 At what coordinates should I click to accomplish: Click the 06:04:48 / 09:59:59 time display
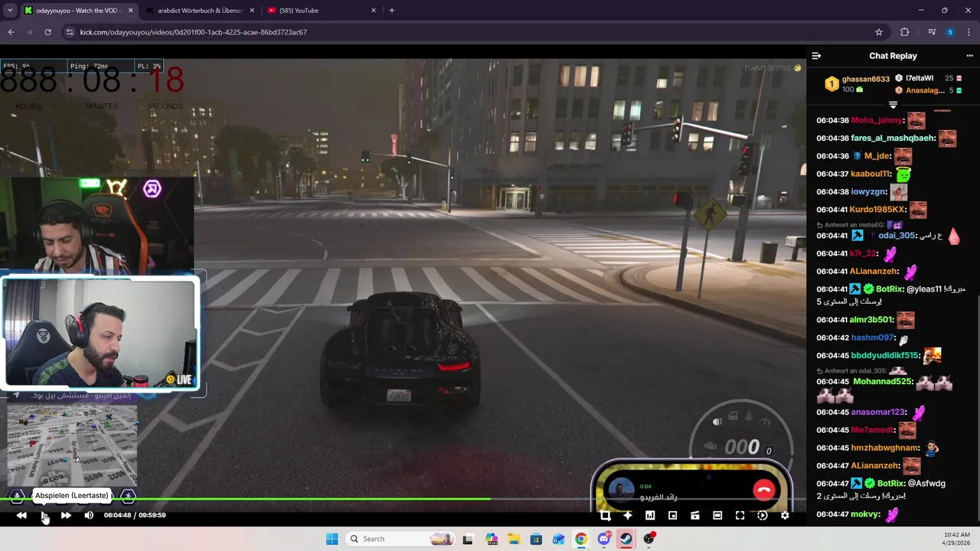click(135, 516)
